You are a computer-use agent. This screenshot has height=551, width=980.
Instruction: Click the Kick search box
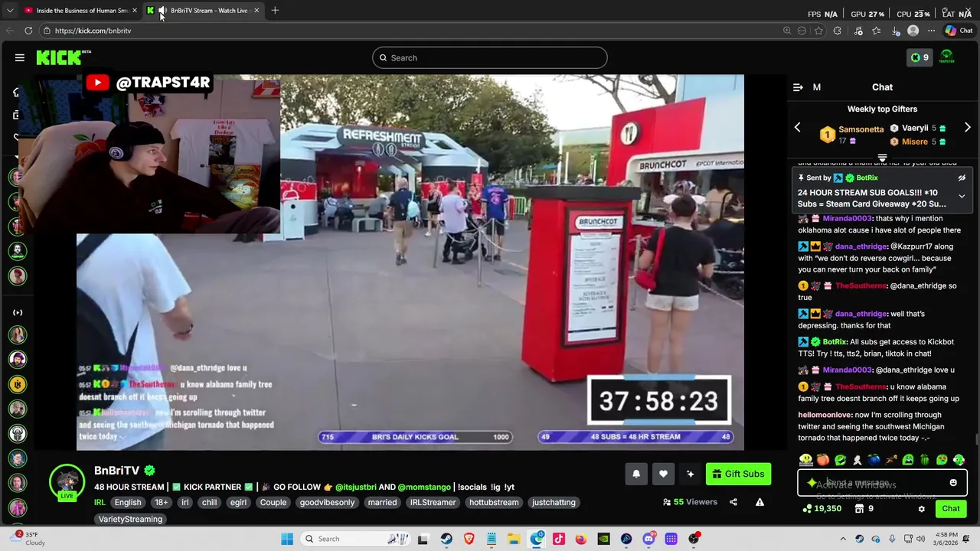tap(490, 57)
